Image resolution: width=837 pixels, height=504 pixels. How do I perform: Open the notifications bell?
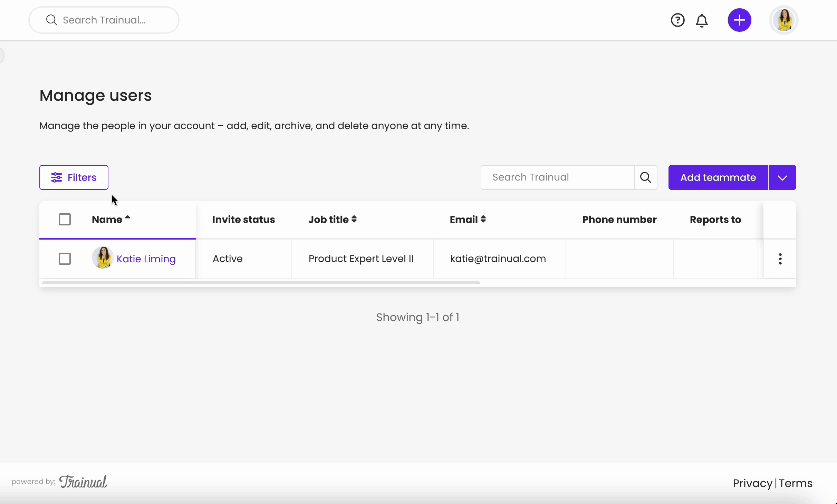(x=702, y=20)
